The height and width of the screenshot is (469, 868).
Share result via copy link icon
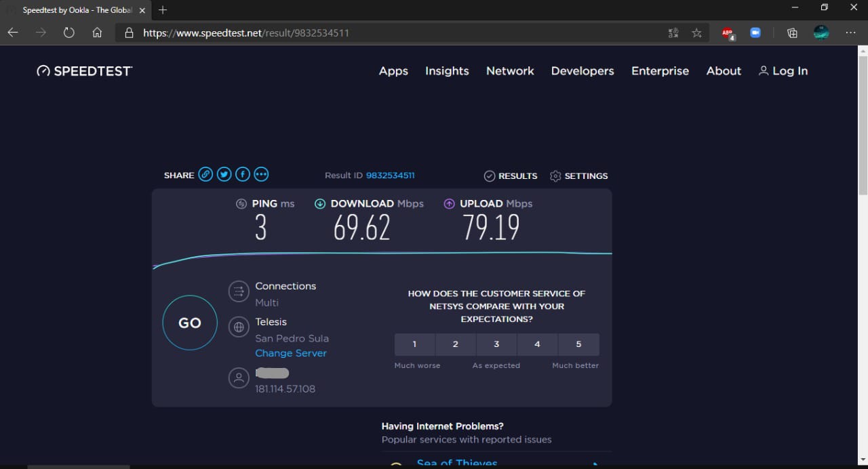205,175
